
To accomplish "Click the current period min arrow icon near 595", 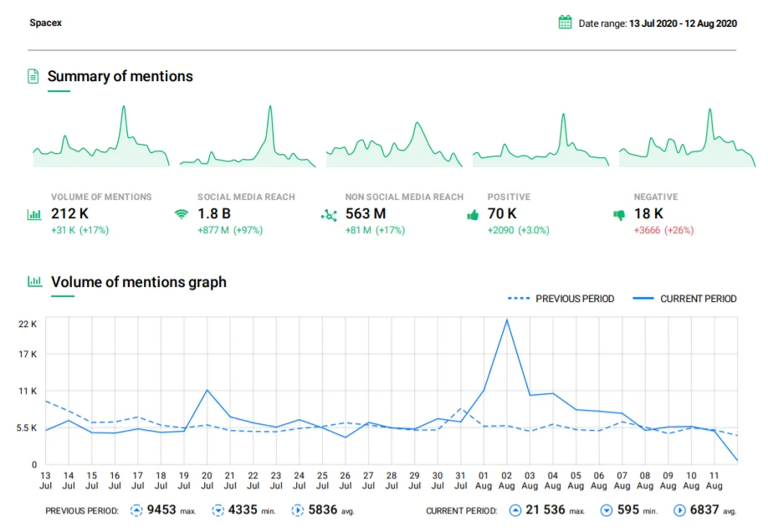I will (607, 510).
